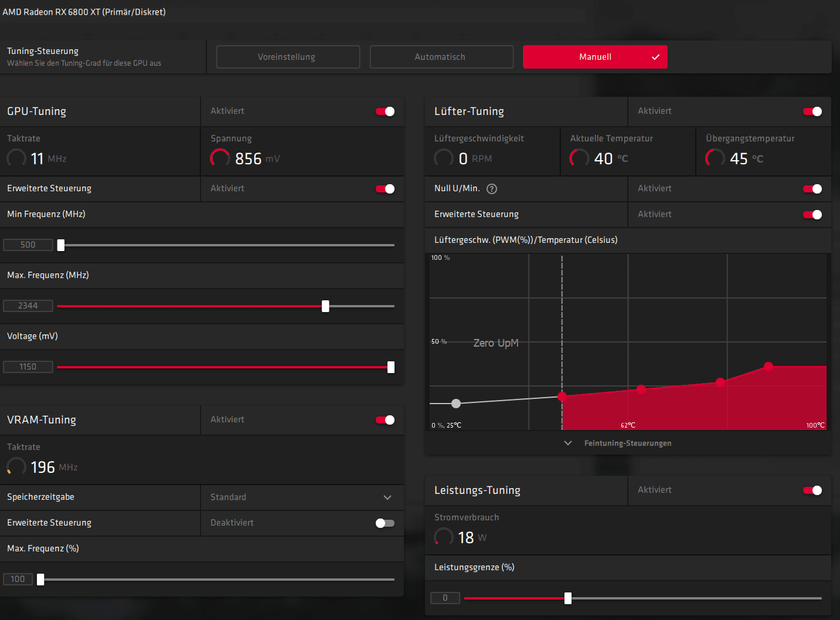Screen dimensions: 840x620
Task: Click the third red fan curve point
Action: 720,382
